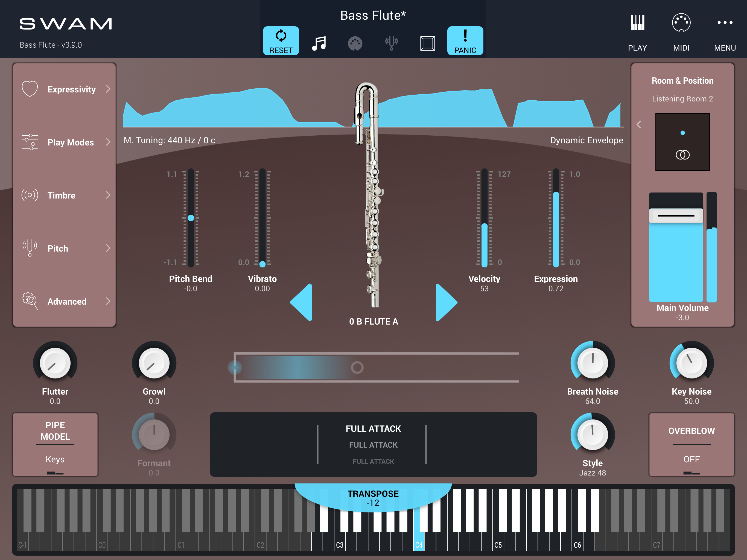
Task: Click the Bass Flute* preset name
Action: pyautogui.click(x=373, y=15)
